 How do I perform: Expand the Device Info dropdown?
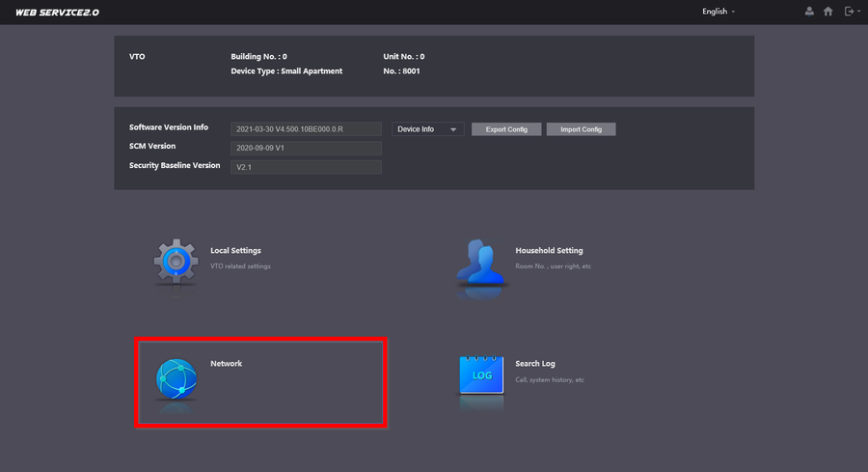pos(428,129)
